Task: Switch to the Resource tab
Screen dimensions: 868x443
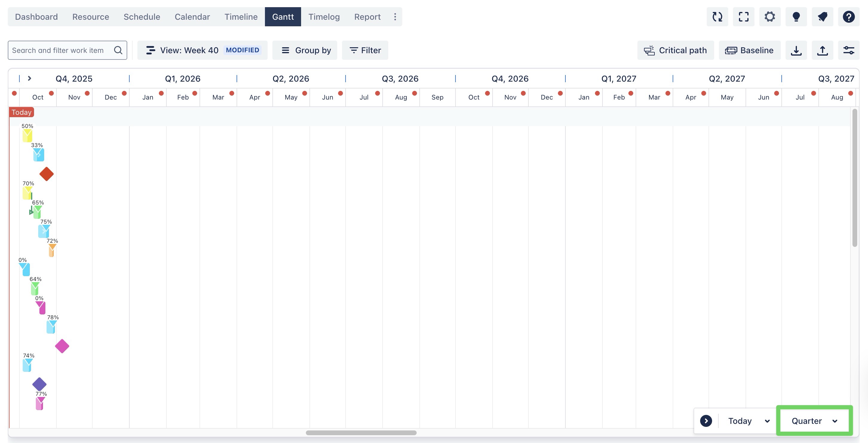Action: pyautogui.click(x=91, y=16)
